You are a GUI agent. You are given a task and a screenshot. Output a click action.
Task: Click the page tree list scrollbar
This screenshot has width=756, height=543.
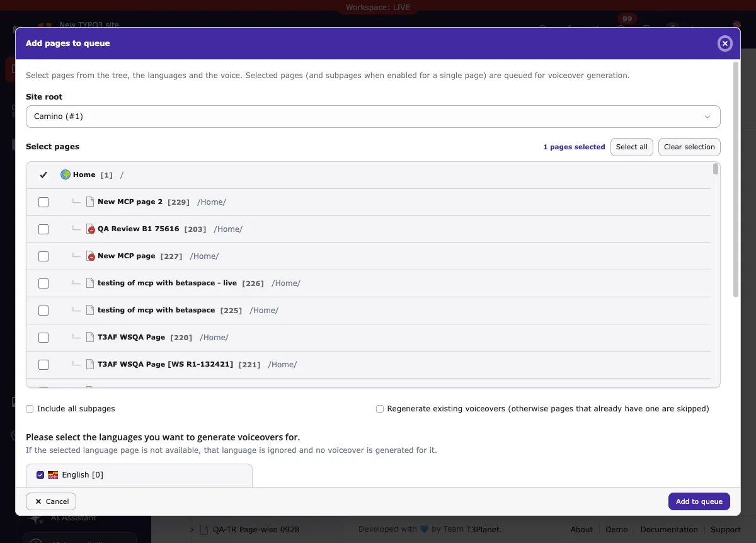716,169
